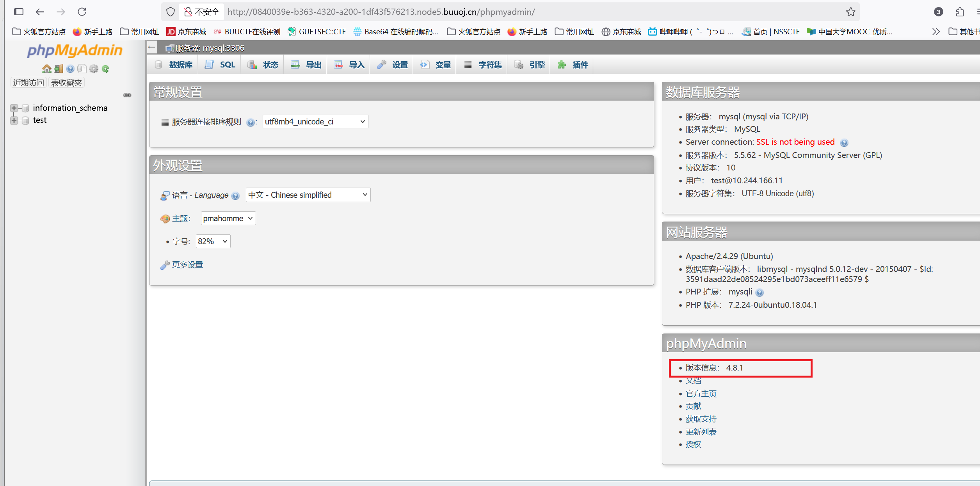Open the 文档 link
980x486 pixels.
pos(694,381)
